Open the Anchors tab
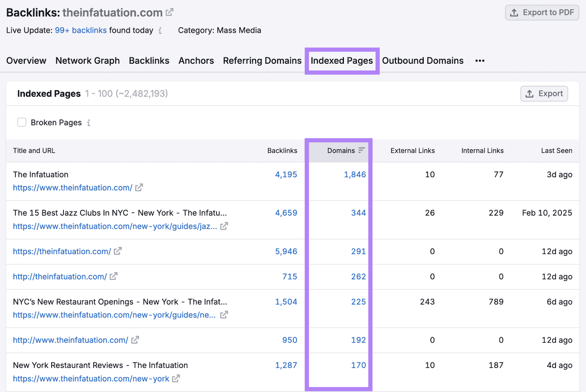The height and width of the screenshot is (392, 586). coord(196,61)
